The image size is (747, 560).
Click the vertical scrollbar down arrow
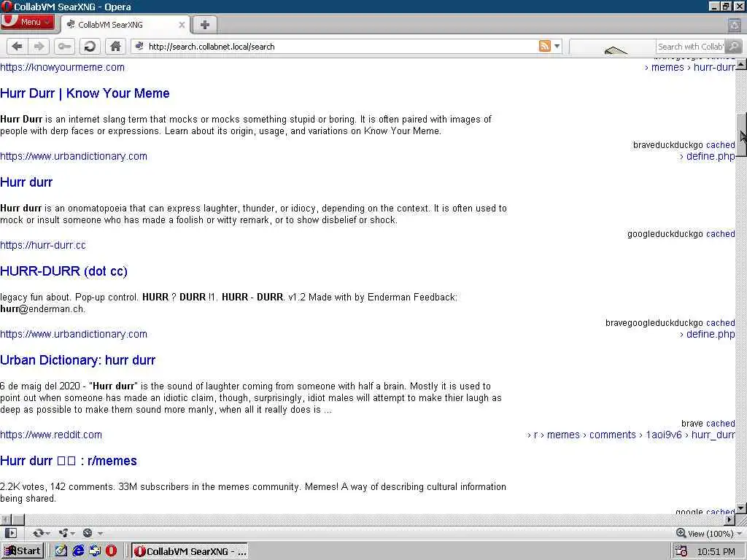(741, 508)
